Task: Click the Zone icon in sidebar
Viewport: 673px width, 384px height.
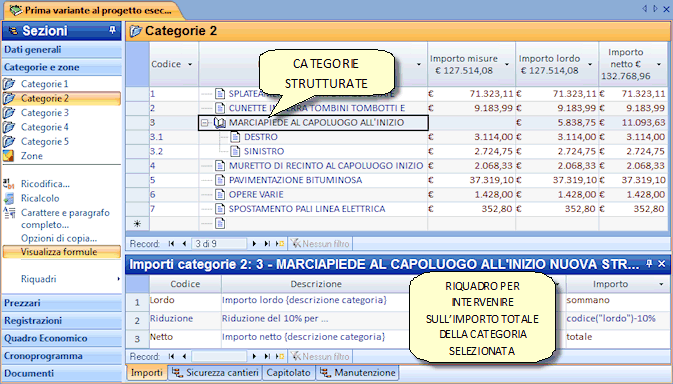Action: pos(9,156)
